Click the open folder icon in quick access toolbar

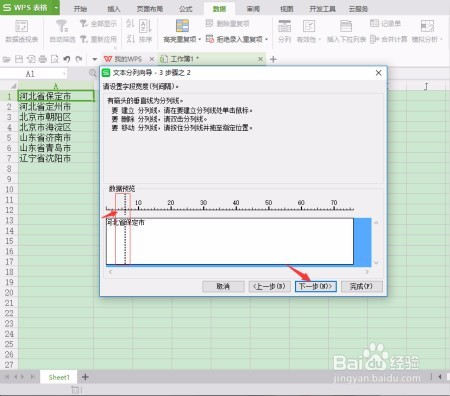[7, 59]
